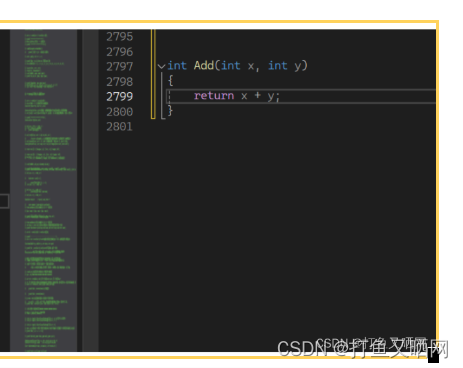Select line number 2799
This screenshot has height=368, width=463.
tap(119, 96)
